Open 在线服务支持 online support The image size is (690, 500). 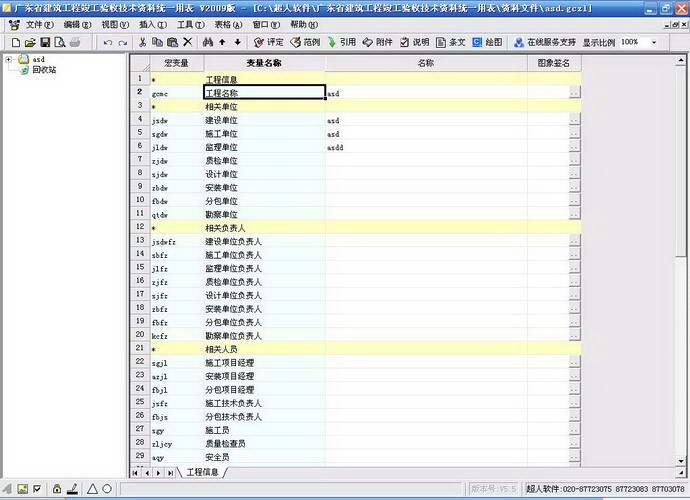545,42
